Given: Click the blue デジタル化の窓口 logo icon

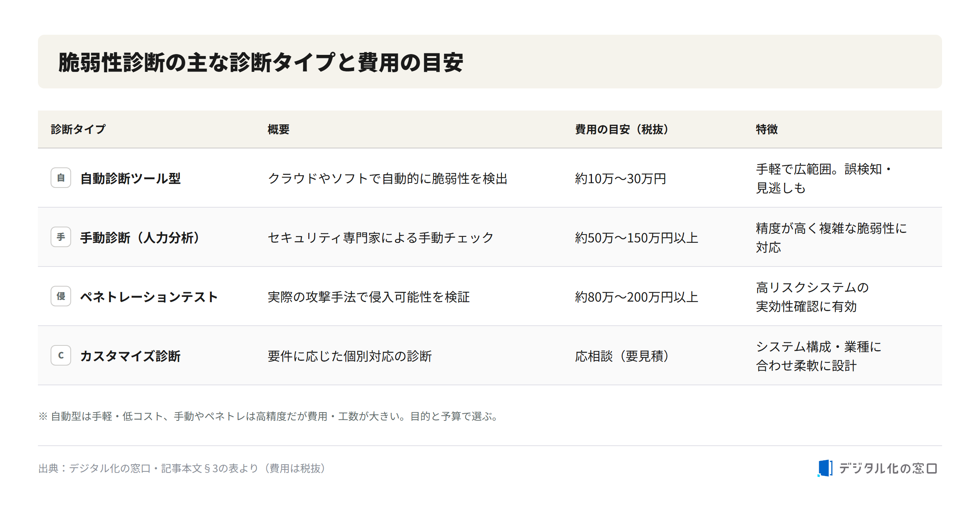Looking at the screenshot, I should point(825,468).
